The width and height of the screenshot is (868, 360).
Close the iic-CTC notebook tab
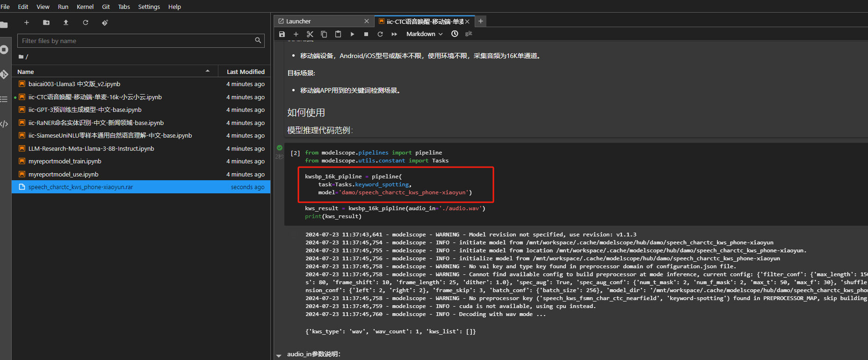pos(467,22)
